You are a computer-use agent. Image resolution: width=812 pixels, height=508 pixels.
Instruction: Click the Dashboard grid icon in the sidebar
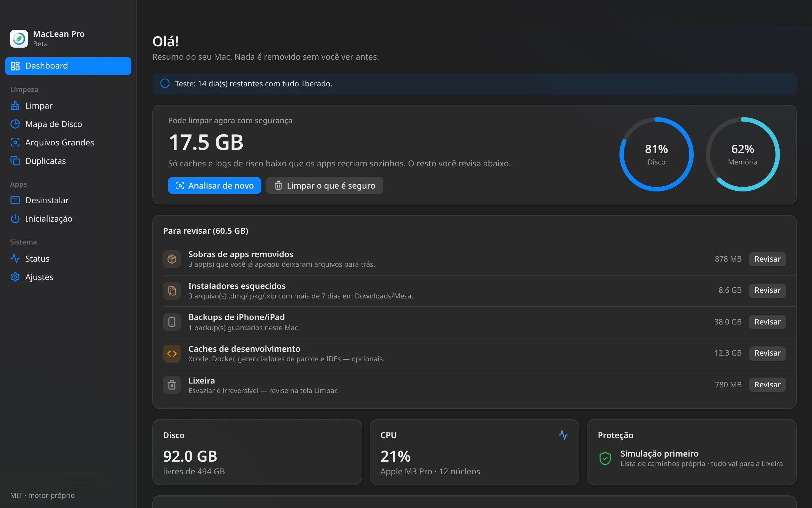click(15, 66)
